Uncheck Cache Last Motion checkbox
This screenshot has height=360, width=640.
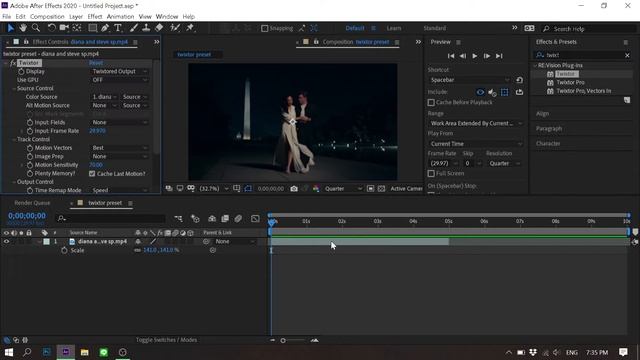(92, 173)
